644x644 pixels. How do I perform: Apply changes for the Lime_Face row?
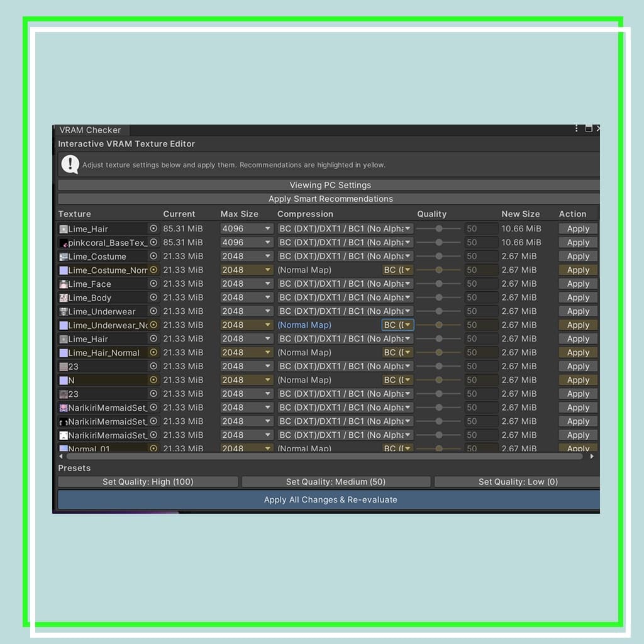tap(578, 284)
